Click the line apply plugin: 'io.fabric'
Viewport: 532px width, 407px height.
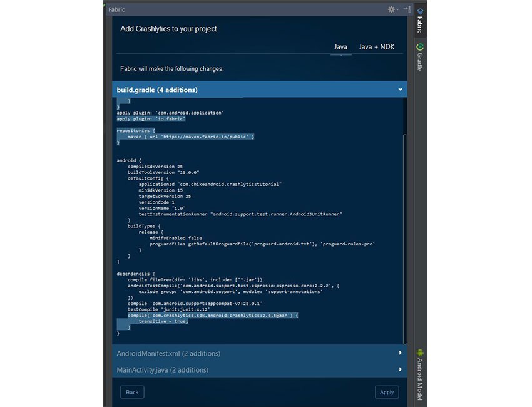tap(151, 119)
